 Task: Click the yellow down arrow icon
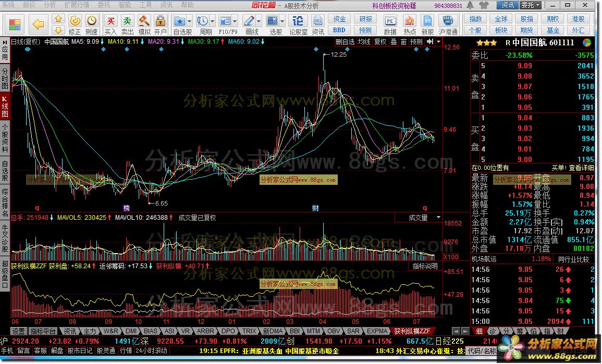point(58,30)
